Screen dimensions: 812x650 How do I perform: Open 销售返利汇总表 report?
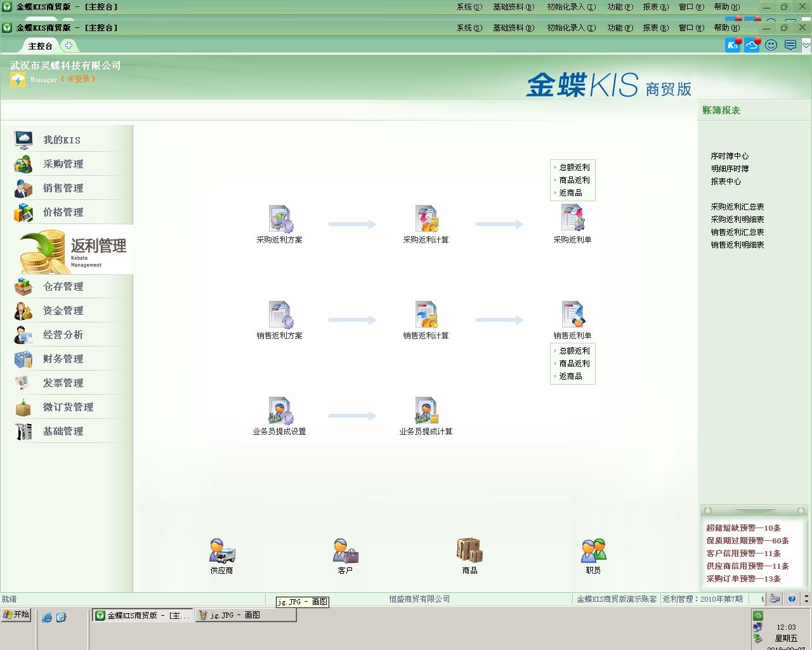click(x=737, y=232)
